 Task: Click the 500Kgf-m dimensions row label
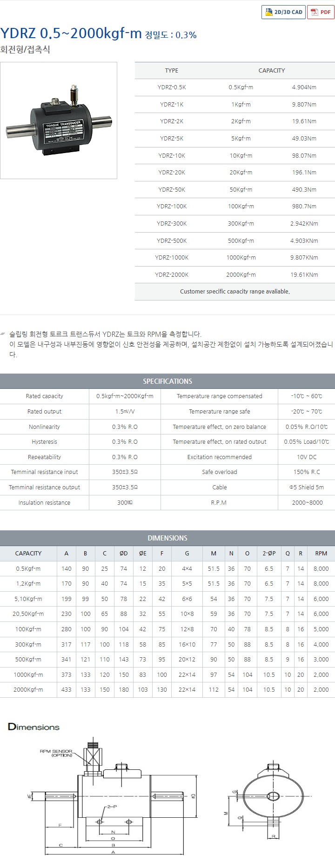[x=28, y=660]
